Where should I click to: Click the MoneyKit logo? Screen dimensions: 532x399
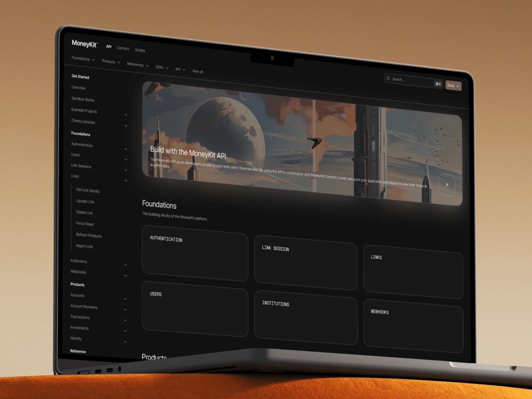(x=85, y=44)
